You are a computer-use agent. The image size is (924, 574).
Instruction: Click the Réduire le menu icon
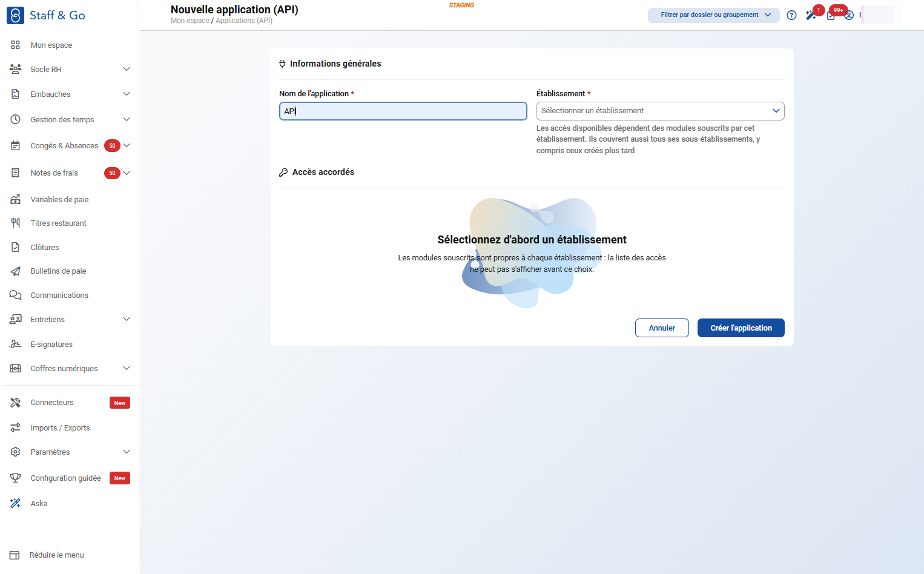click(15, 555)
